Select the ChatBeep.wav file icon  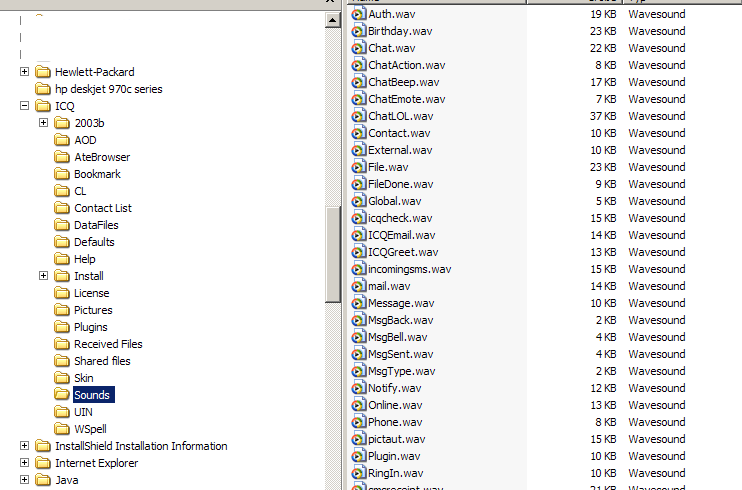click(359, 82)
